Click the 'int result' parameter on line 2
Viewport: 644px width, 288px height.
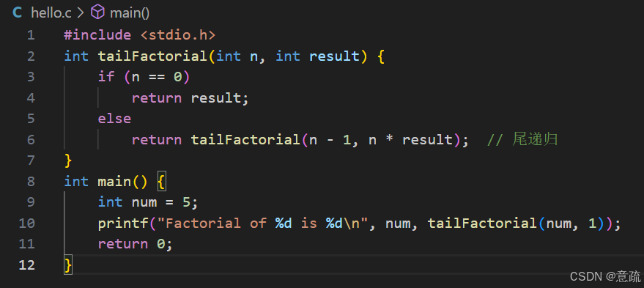(317, 56)
